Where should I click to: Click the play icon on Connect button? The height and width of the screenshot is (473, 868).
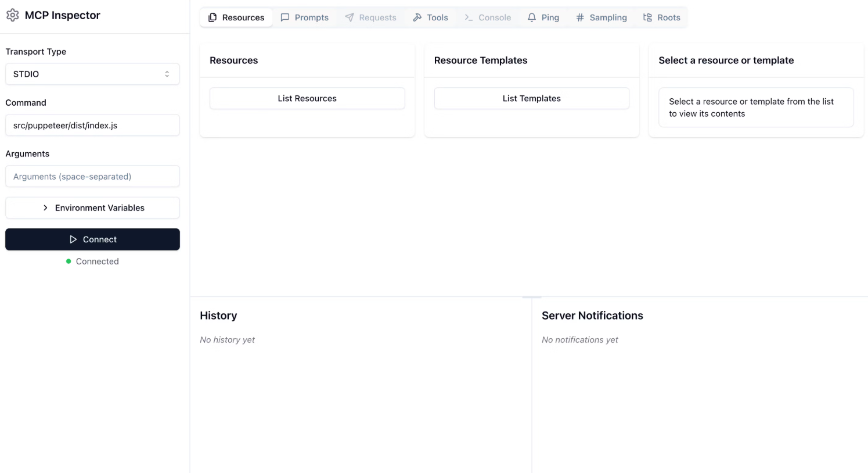coord(73,239)
